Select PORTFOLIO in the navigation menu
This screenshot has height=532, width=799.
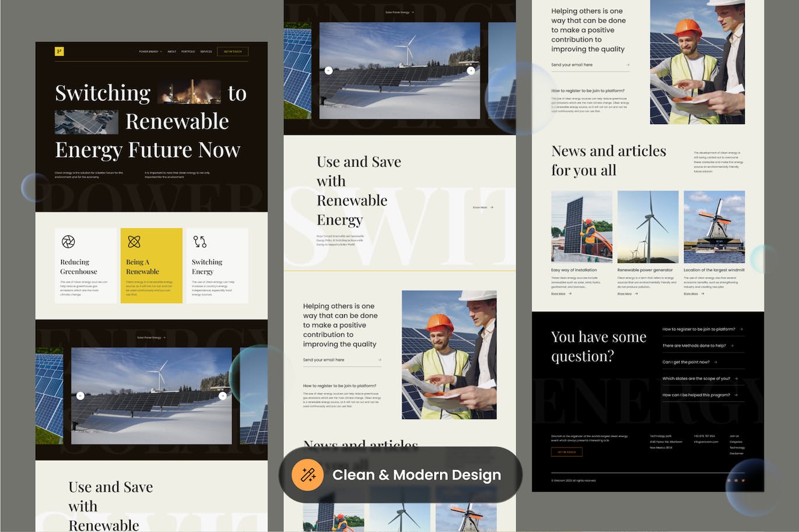(x=188, y=51)
